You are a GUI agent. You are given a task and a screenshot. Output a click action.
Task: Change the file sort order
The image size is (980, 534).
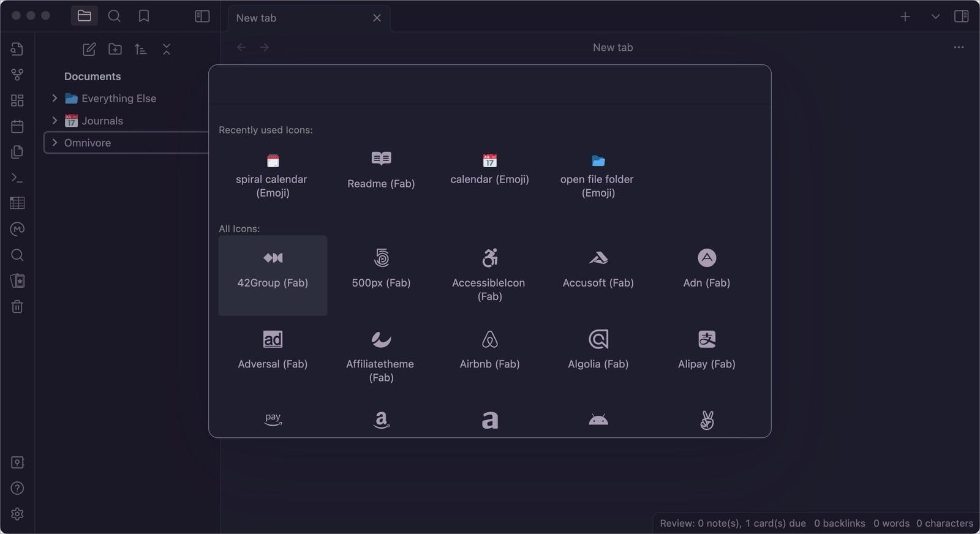tap(141, 49)
